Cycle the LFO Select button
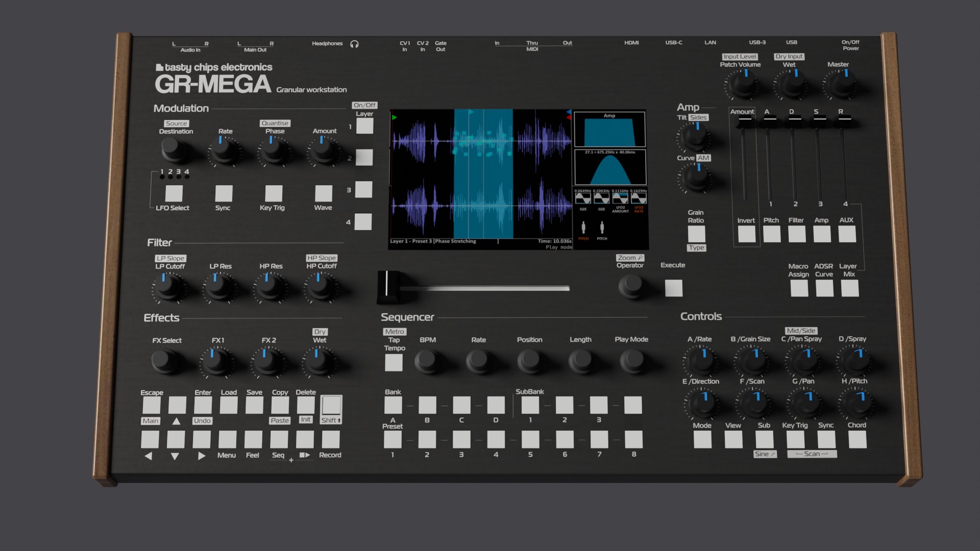 coord(174,193)
